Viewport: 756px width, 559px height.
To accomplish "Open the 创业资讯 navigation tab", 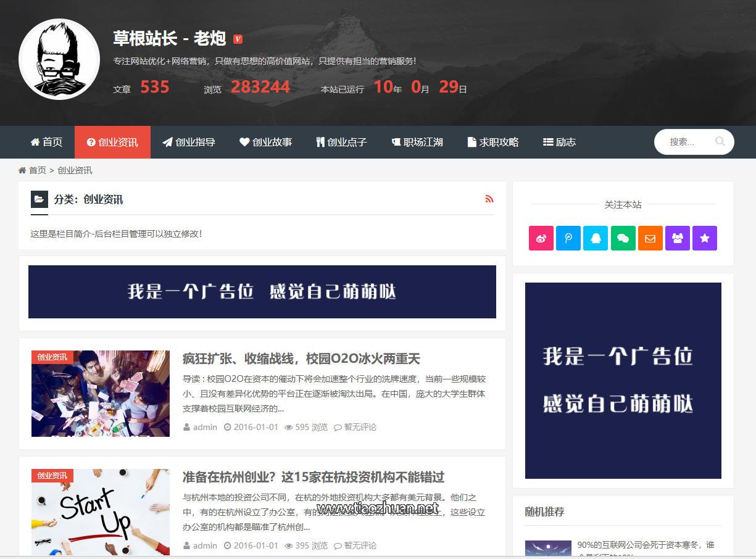I will click(112, 142).
